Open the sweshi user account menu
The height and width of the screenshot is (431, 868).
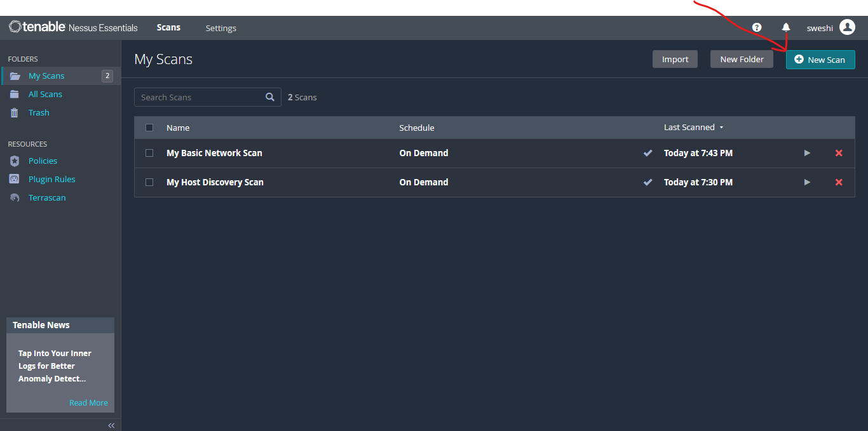click(820, 28)
